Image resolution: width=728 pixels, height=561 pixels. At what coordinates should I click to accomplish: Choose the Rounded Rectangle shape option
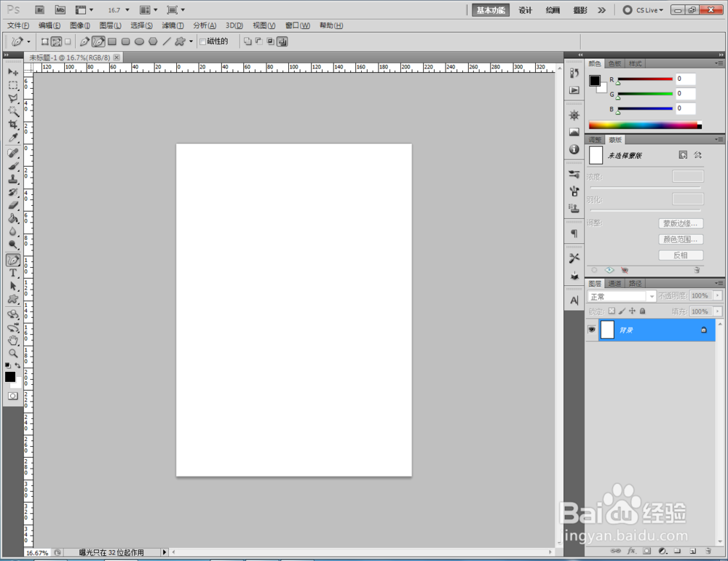(x=125, y=41)
